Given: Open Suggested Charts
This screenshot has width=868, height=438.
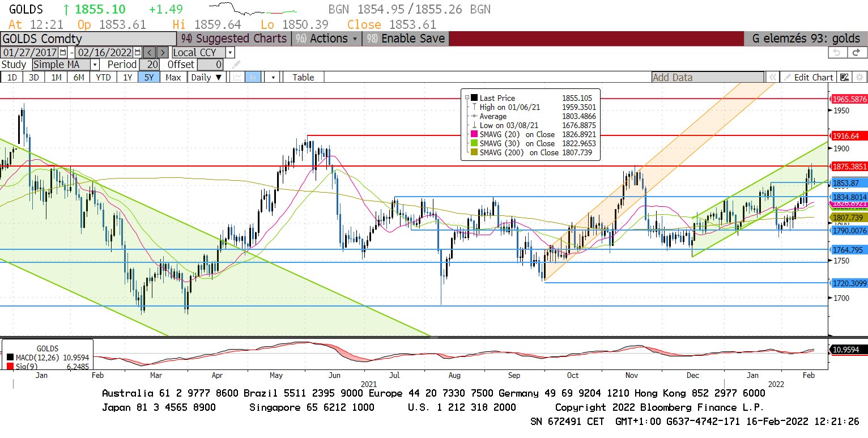Looking at the screenshot, I should pos(234,39).
